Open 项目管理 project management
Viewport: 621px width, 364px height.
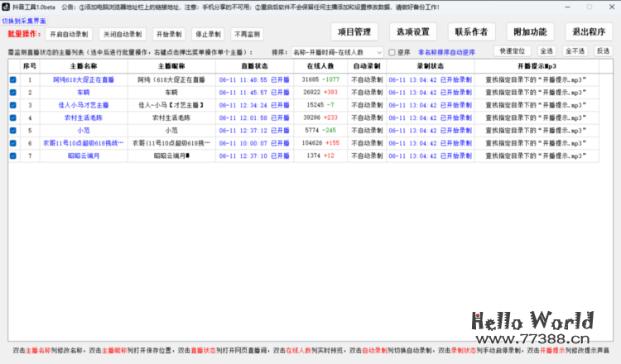[x=354, y=32]
